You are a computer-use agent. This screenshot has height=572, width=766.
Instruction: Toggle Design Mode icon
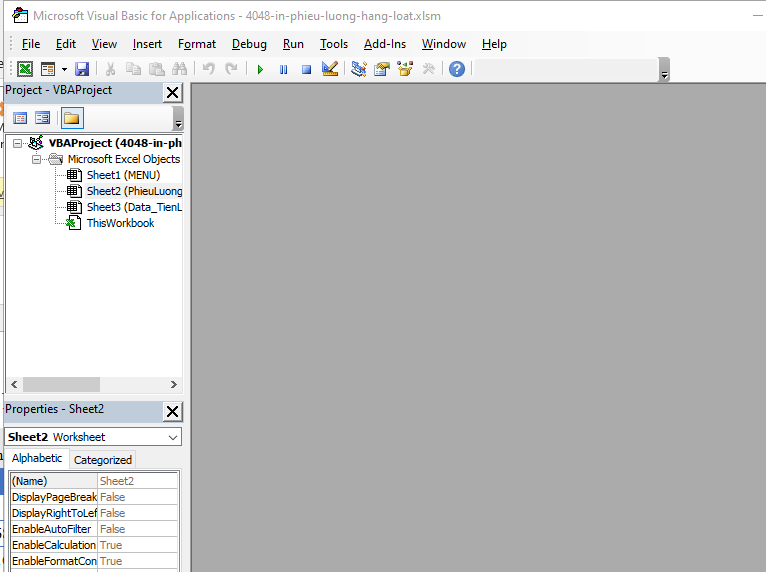click(x=330, y=69)
